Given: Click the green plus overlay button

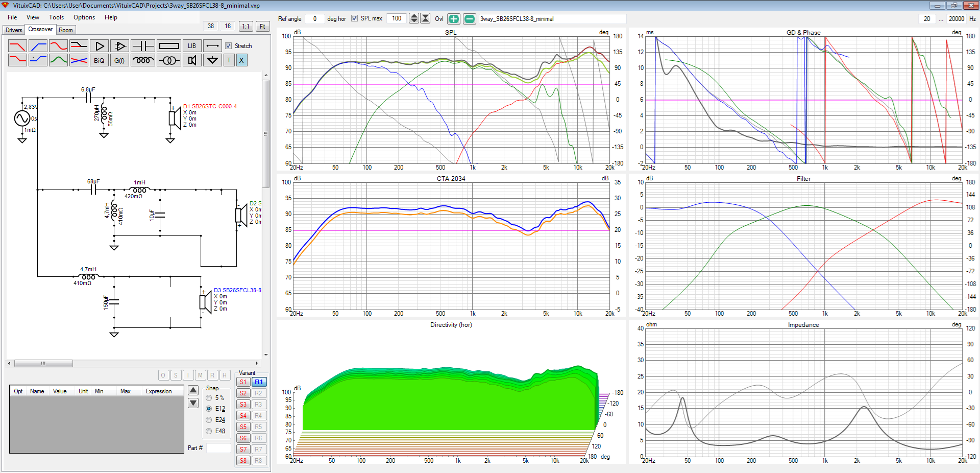Looking at the screenshot, I should [x=453, y=19].
